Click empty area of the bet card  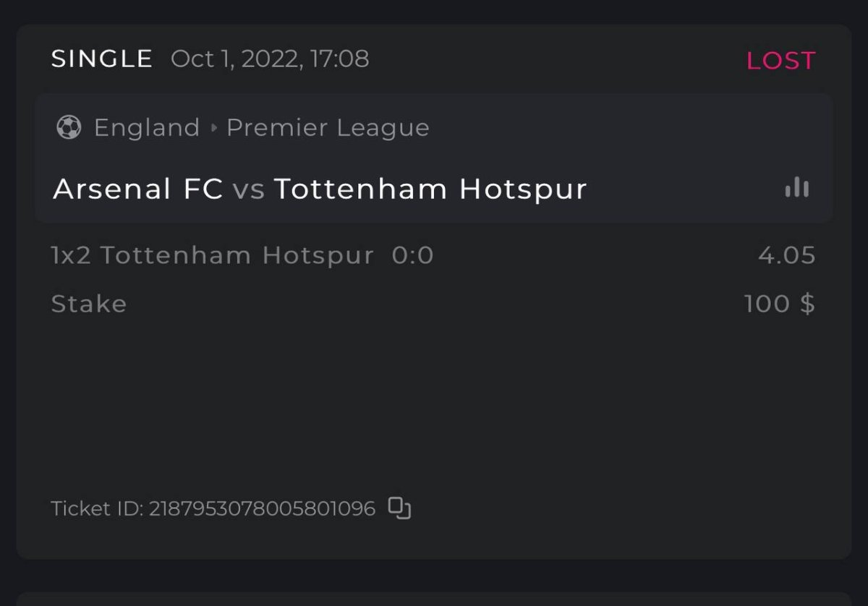coord(434,405)
